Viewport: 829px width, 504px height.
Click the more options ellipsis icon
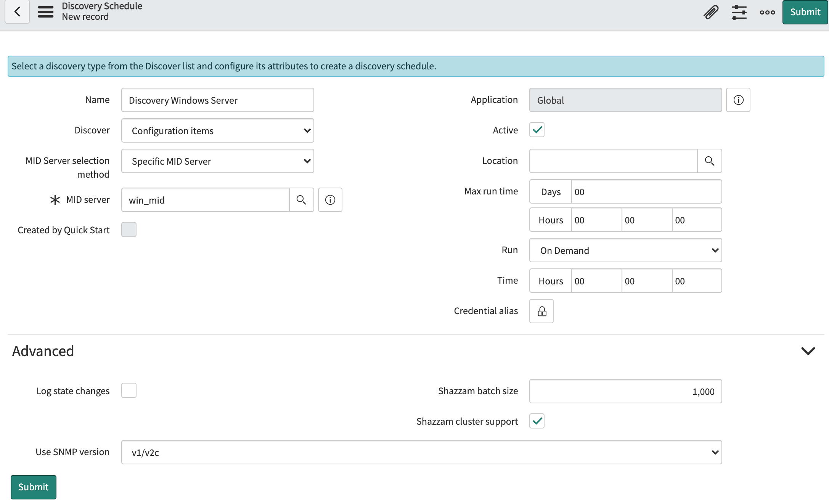[767, 12]
